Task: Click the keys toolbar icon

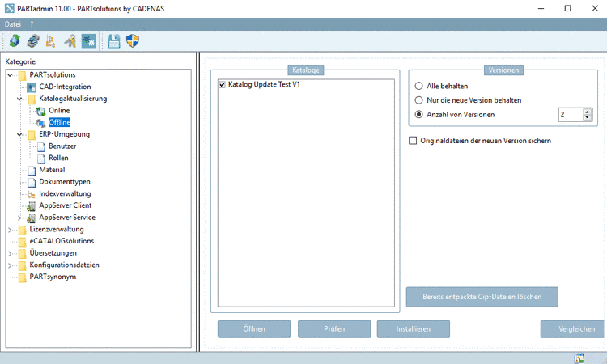Action: tap(70, 40)
